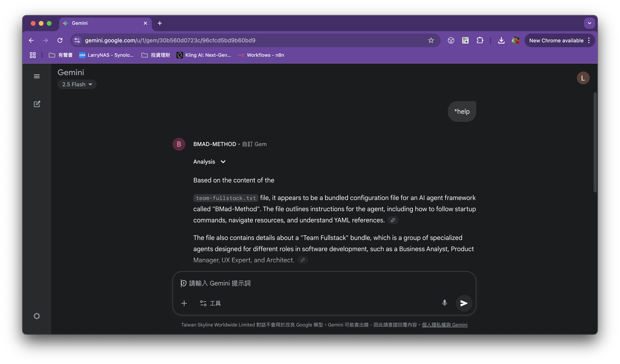Open the Chrome extensions puzzle icon
Viewport: 620px width, 364px height.
pos(480,40)
